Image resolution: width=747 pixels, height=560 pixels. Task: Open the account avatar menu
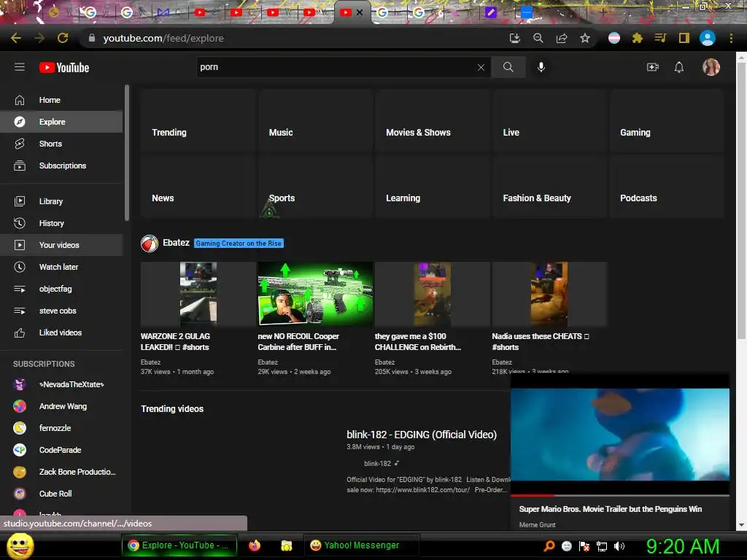[711, 67]
